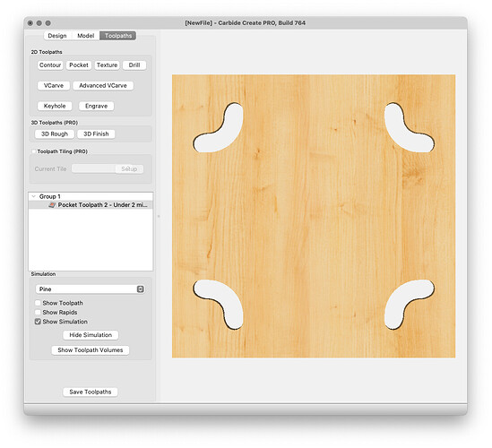Image resolution: width=492 pixels, height=448 pixels.
Task: Toggle the Show Rapids checkbox
Action: tap(38, 313)
